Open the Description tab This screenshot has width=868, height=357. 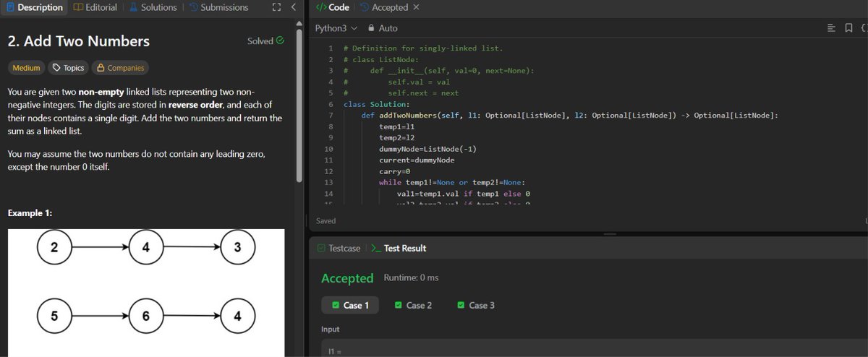[x=34, y=7]
